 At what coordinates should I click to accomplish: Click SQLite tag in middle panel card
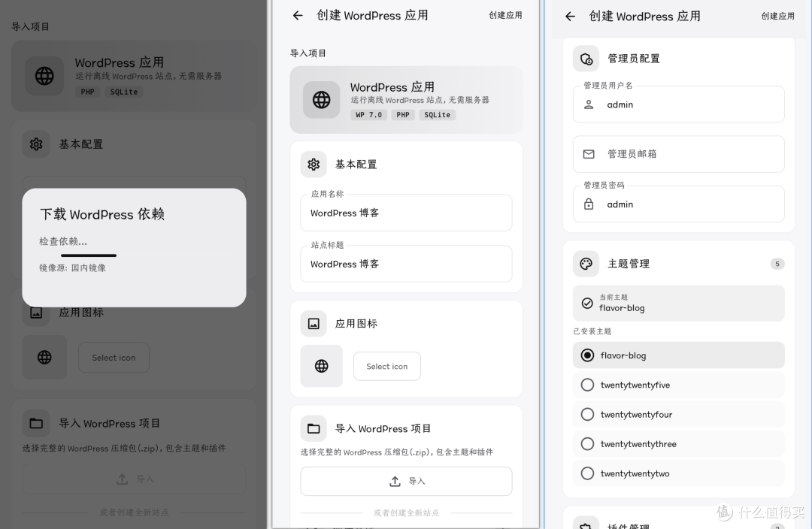coord(437,115)
